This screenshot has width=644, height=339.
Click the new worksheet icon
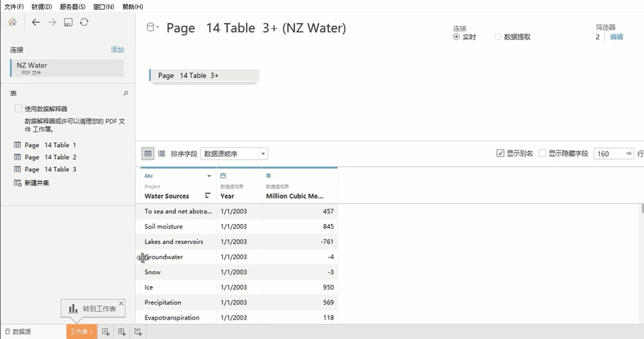106,332
